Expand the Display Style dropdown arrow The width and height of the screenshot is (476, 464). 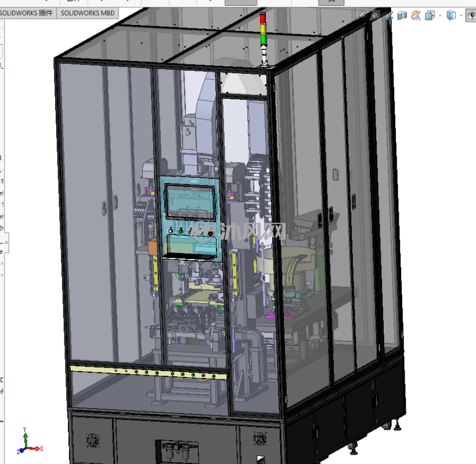click(x=461, y=16)
